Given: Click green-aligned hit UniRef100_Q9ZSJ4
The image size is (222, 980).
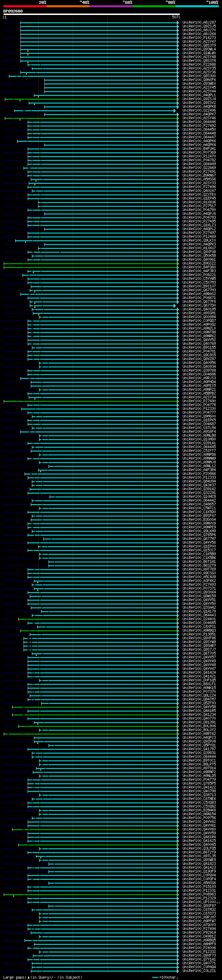Looking at the screenshot, I should click(199, 99).
